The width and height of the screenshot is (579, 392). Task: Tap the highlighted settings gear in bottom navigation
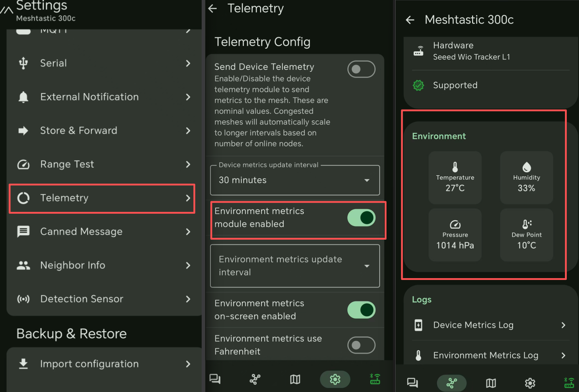(x=335, y=379)
